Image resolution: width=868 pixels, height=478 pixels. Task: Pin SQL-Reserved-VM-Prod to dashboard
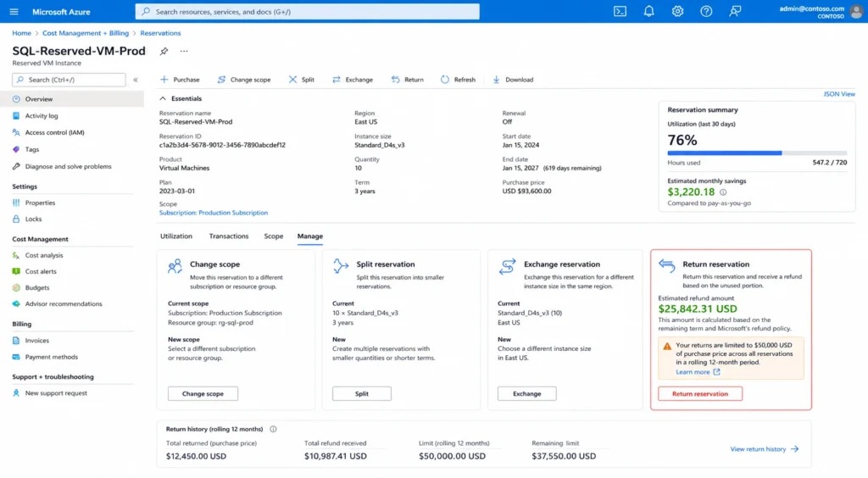click(x=164, y=52)
